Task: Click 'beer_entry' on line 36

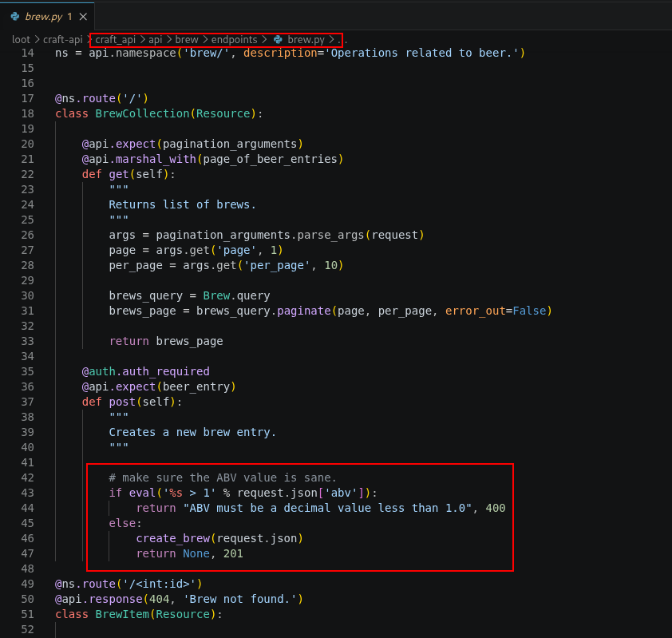Action: [196, 386]
